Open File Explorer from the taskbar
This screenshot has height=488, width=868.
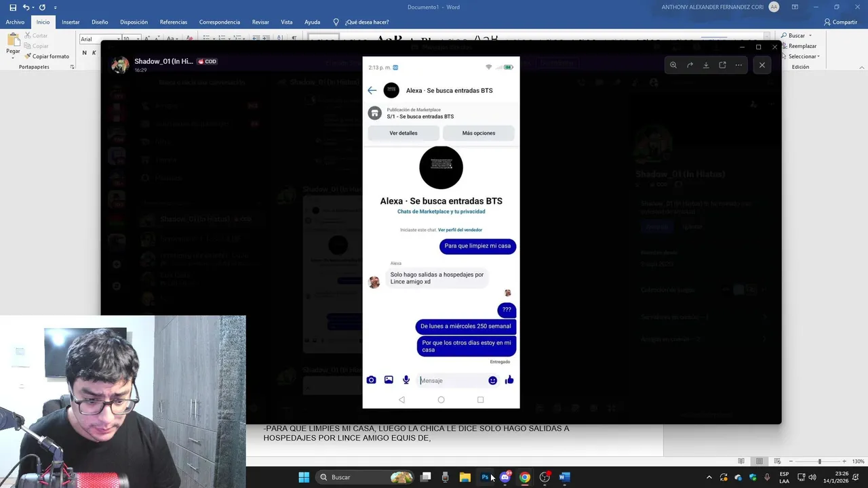click(x=465, y=477)
